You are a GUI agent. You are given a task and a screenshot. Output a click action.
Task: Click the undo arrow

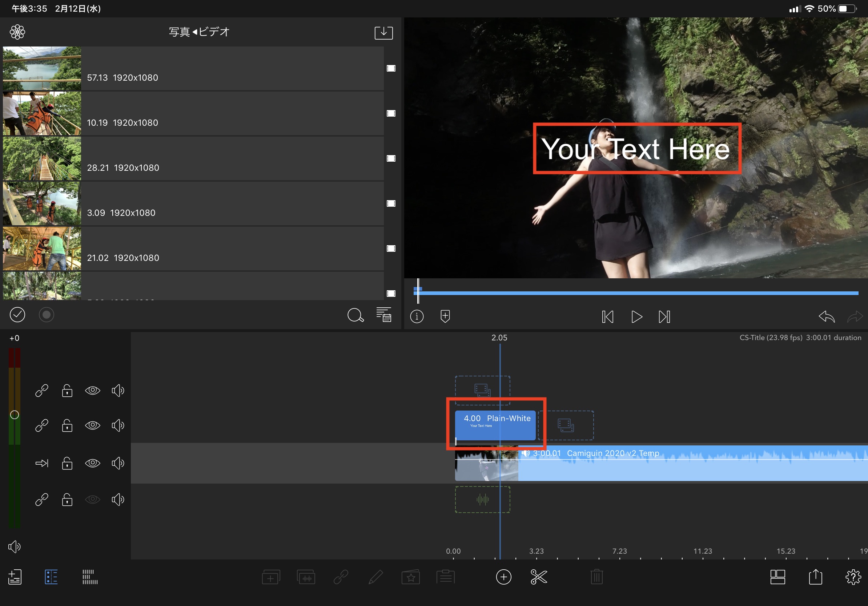click(827, 316)
